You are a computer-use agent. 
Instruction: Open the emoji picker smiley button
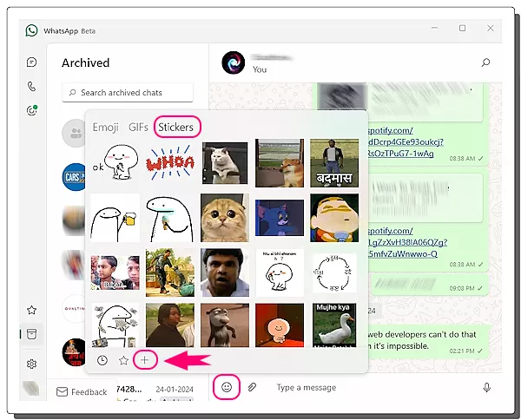point(227,387)
